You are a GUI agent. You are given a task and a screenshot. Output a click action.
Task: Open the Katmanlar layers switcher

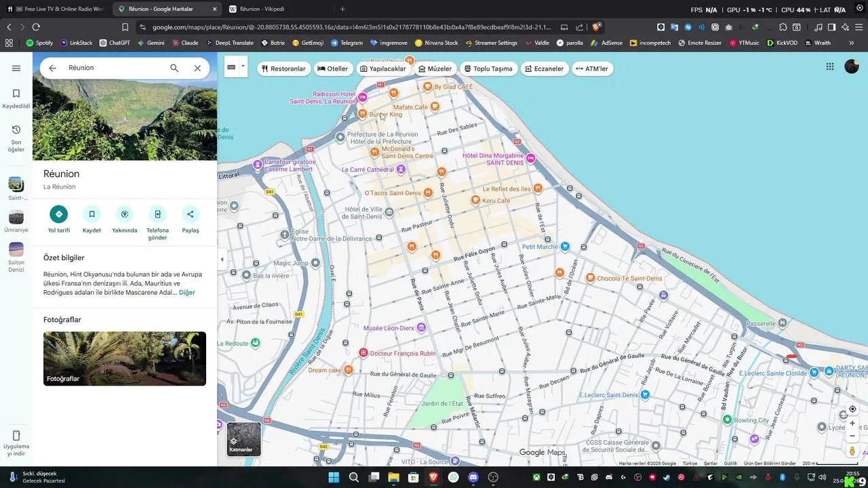point(243,439)
